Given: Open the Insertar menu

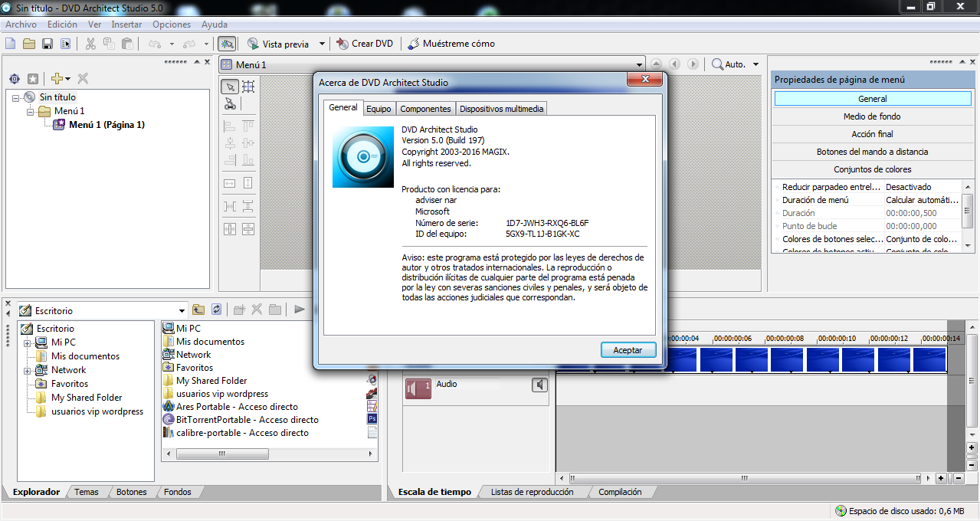Looking at the screenshot, I should [x=126, y=25].
